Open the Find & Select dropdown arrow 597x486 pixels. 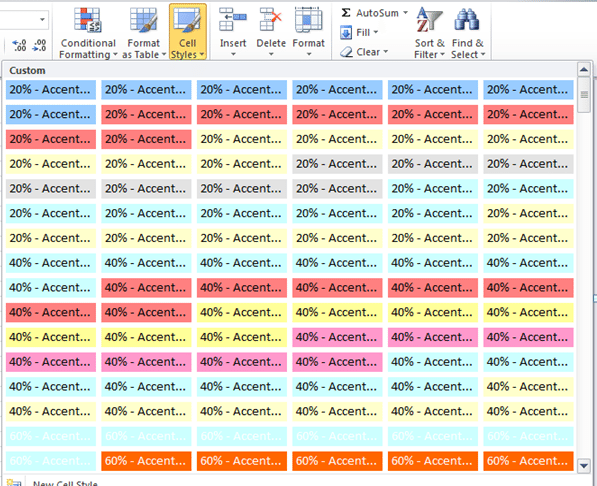coord(483,54)
